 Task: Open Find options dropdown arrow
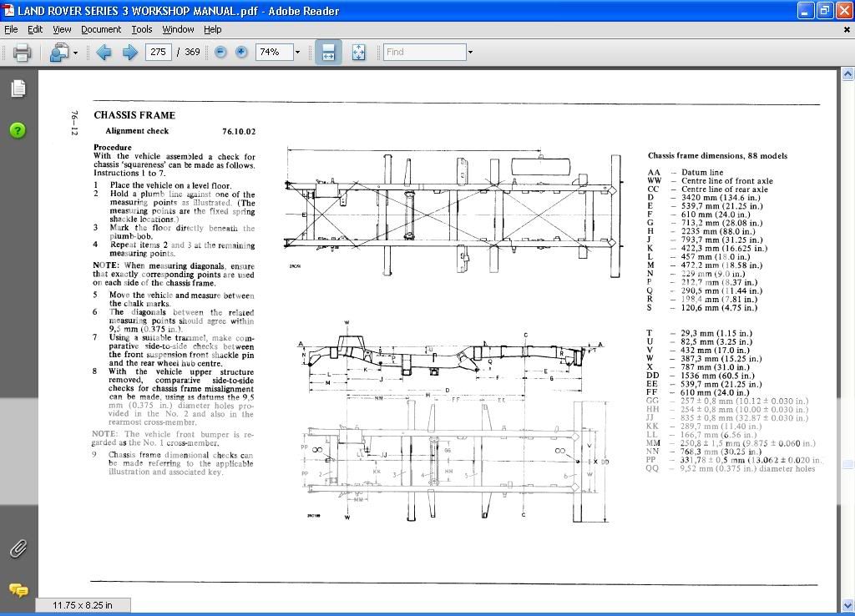(470, 53)
